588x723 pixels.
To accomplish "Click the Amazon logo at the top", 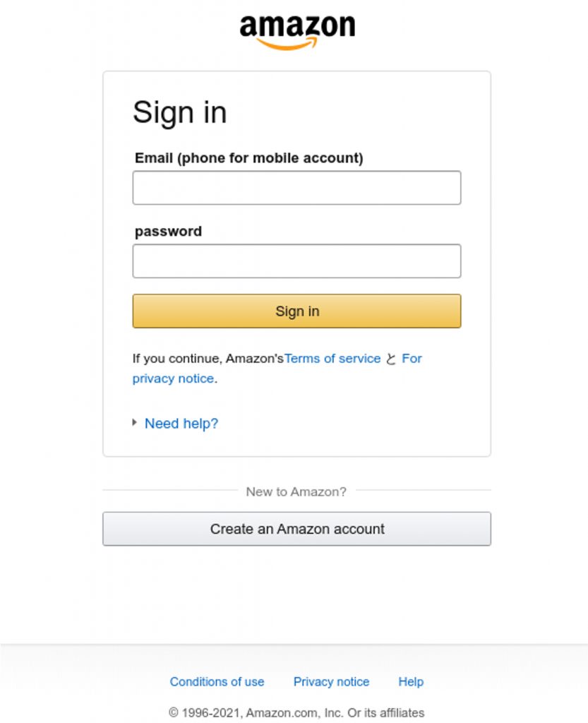I will (296, 28).
